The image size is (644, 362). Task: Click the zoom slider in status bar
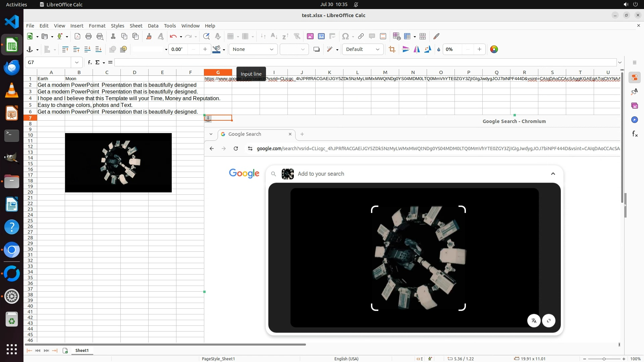[x=604, y=359]
